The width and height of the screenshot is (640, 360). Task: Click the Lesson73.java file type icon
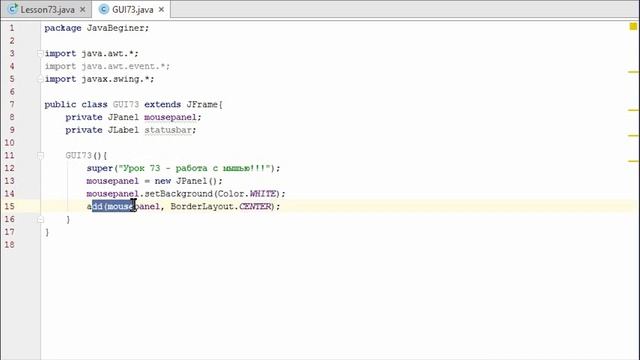pos(13,9)
